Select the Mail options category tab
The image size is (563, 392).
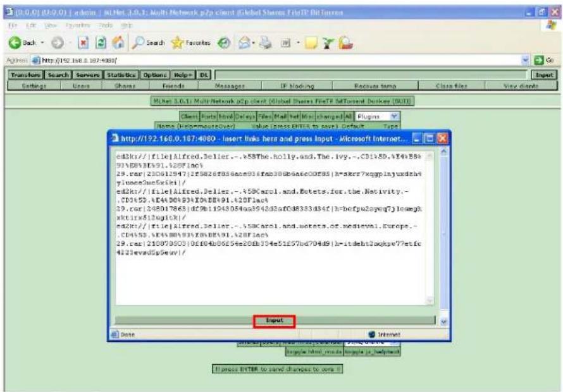coord(281,116)
